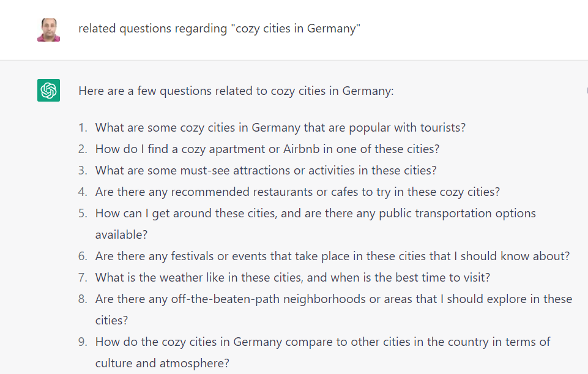Click the user profile avatar photo
This screenshot has width=588, height=374.
[x=48, y=29]
